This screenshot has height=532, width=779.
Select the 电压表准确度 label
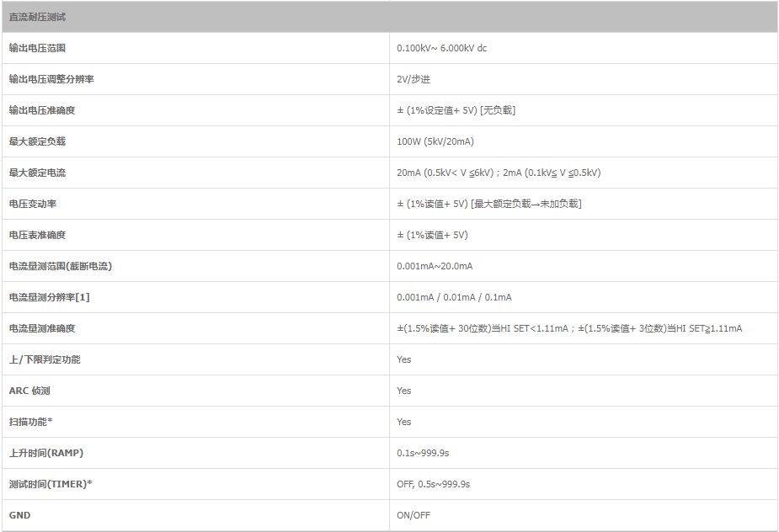[36, 235]
